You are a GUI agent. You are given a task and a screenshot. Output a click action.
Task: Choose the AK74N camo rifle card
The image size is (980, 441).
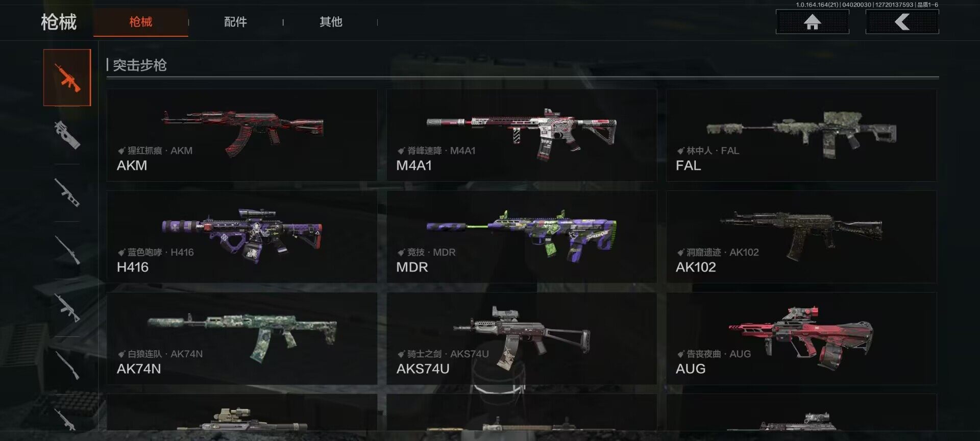(x=242, y=338)
